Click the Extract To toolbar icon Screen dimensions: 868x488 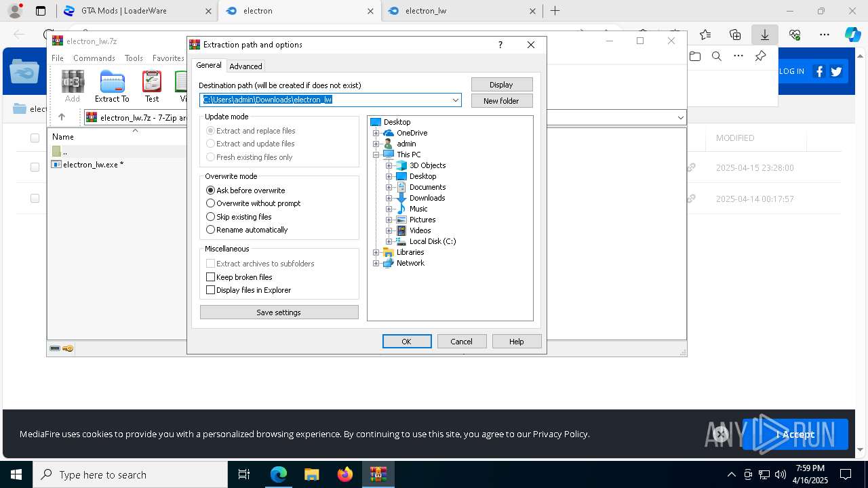112,86
